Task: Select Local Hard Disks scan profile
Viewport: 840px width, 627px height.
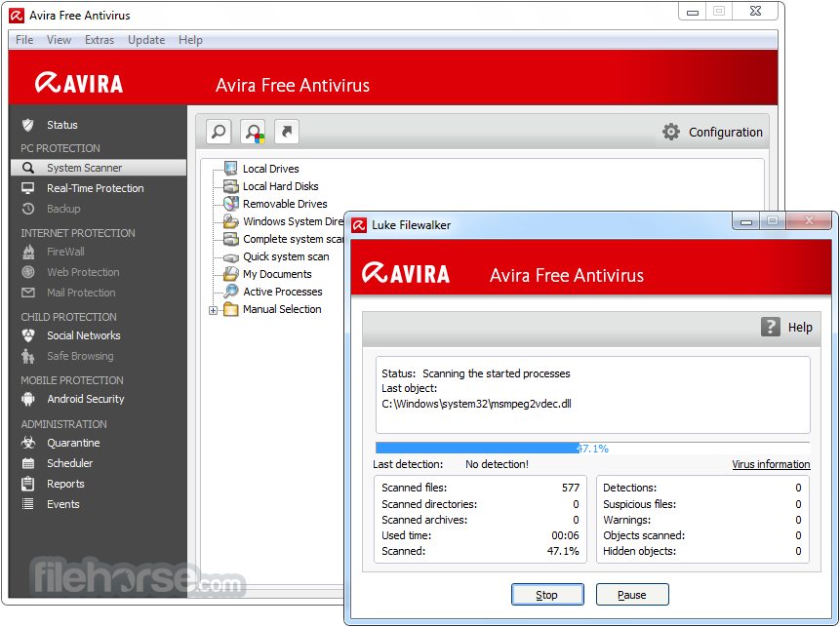Action: click(x=280, y=186)
